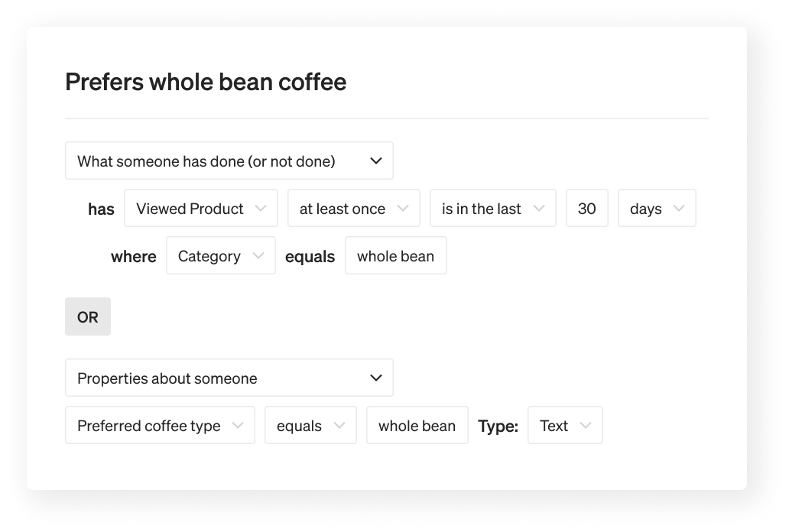Screen dimensions: 789x532
Task: Open the Type Text dropdown
Action: click(565, 425)
